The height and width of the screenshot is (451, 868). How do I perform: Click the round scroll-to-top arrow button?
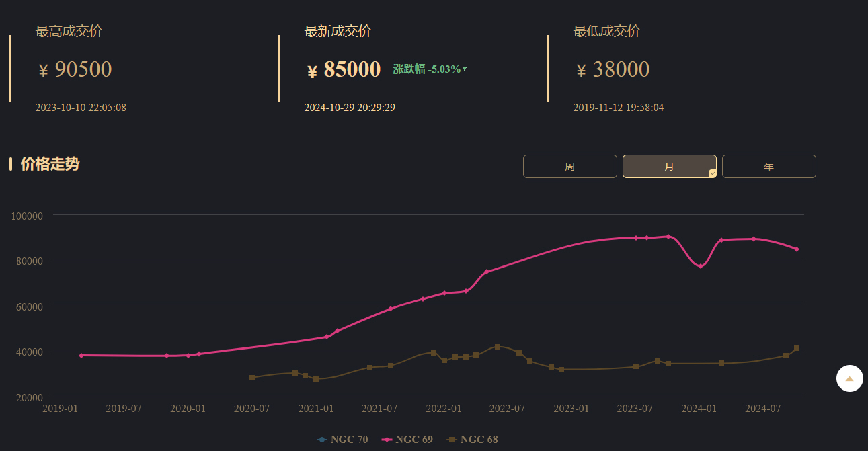pyautogui.click(x=849, y=378)
